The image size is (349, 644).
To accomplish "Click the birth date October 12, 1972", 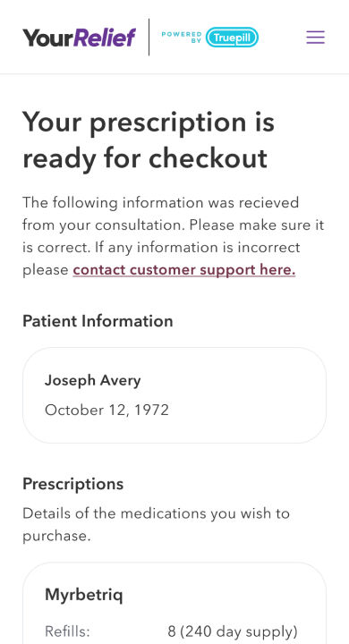I will (x=106, y=411).
